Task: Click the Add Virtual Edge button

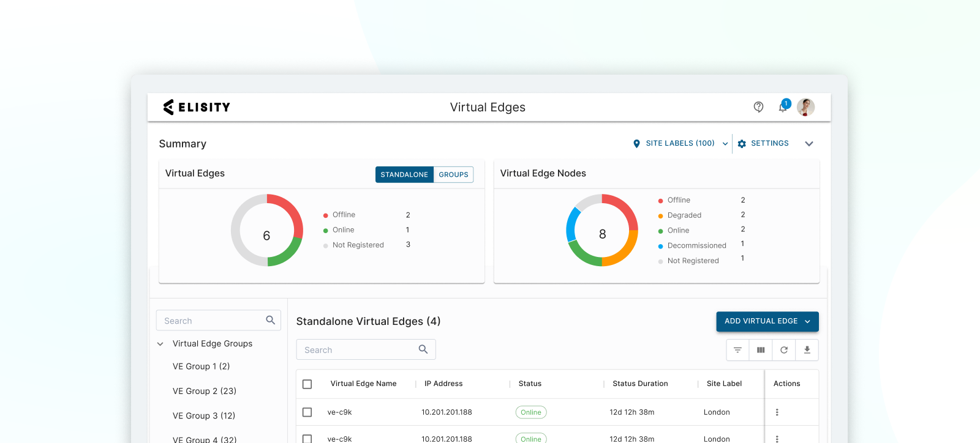Action: coord(767,321)
